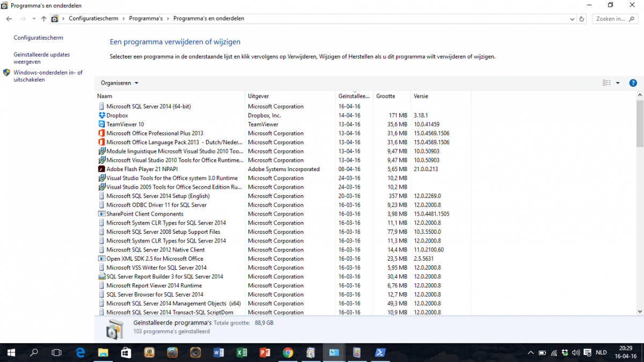Sort list by Grootte column header
Viewport: 644px width, 362px height.
(x=385, y=97)
